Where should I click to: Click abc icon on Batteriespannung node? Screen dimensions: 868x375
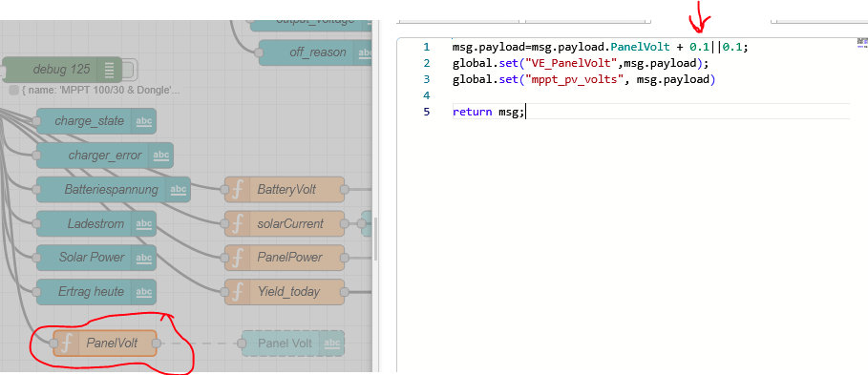coord(179,190)
